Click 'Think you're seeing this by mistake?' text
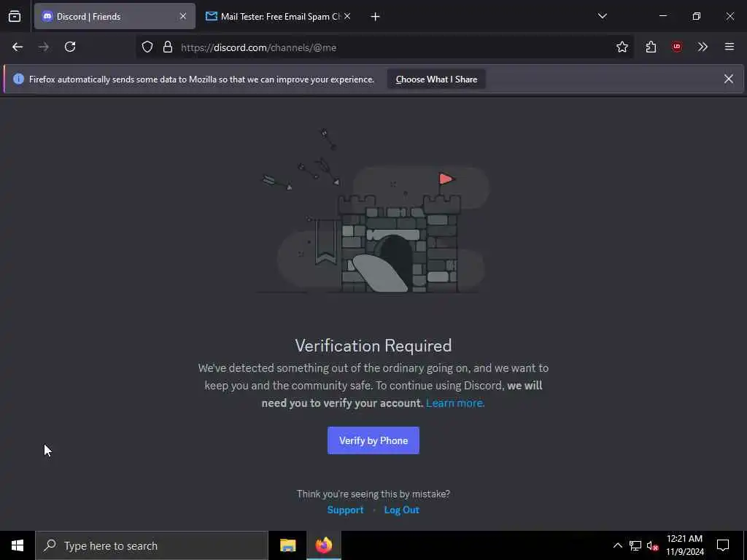 [x=373, y=494]
